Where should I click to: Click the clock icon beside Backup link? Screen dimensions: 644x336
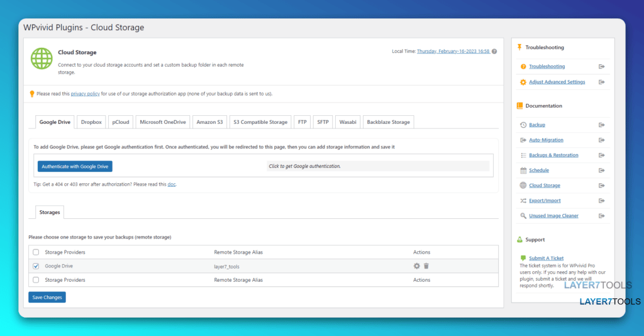[523, 125]
